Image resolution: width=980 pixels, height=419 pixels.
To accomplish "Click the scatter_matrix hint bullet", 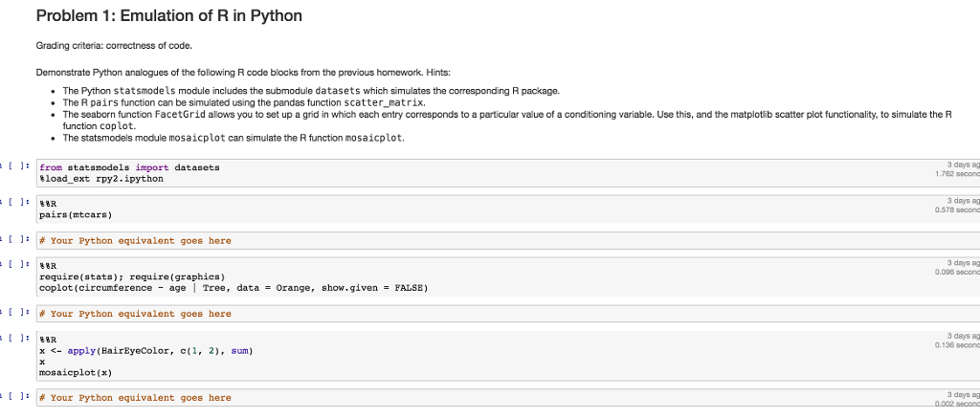I will click(244, 101).
